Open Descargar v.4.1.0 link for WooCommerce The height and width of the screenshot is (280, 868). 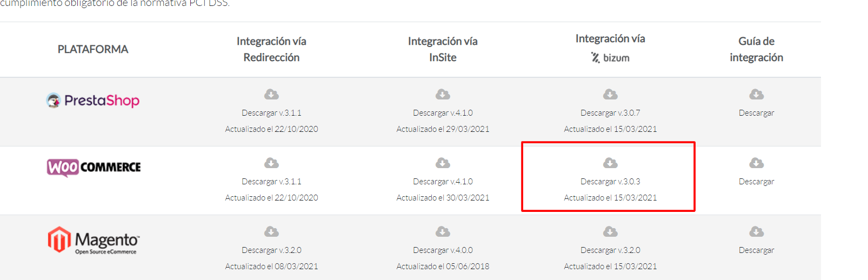443,182
